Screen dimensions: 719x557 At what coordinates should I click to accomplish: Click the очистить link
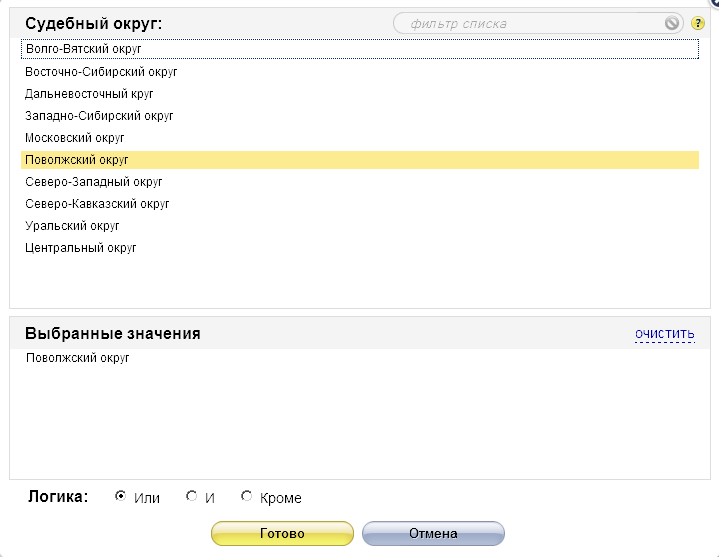[664, 334]
